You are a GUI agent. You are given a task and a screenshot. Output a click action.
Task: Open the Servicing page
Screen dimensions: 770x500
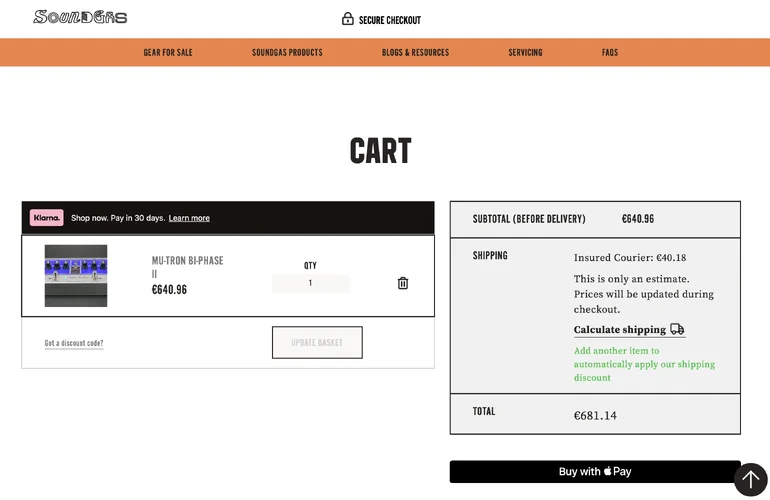tap(525, 52)
